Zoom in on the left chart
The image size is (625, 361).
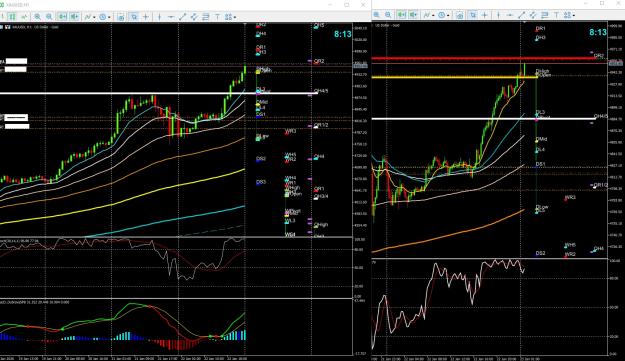tap(37, 17)
